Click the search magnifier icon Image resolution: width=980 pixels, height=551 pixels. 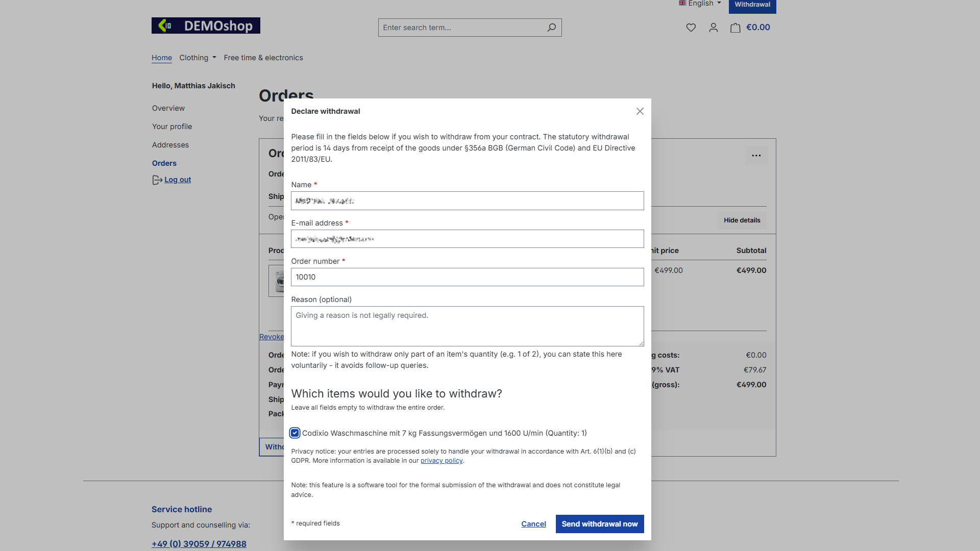tap(551, 28)
